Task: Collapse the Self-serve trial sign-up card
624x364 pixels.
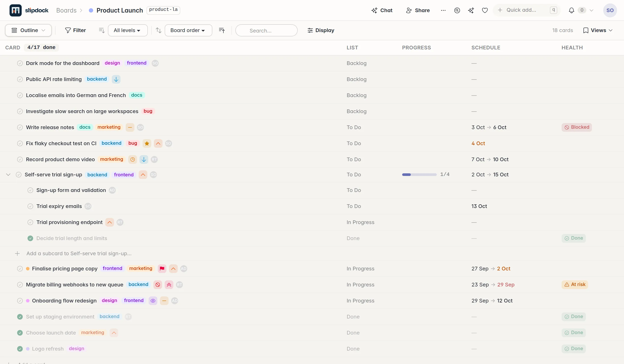Action: (8, 175)
